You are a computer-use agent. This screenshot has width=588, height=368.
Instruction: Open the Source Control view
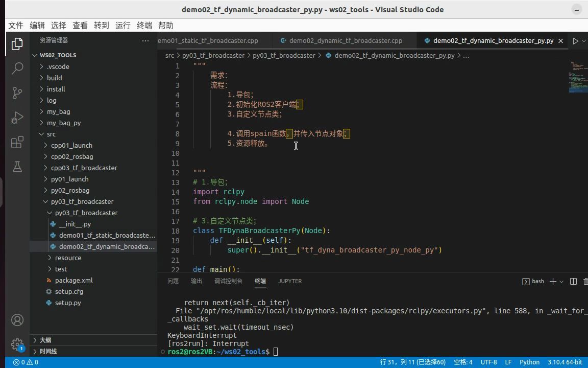click(17, 93)
